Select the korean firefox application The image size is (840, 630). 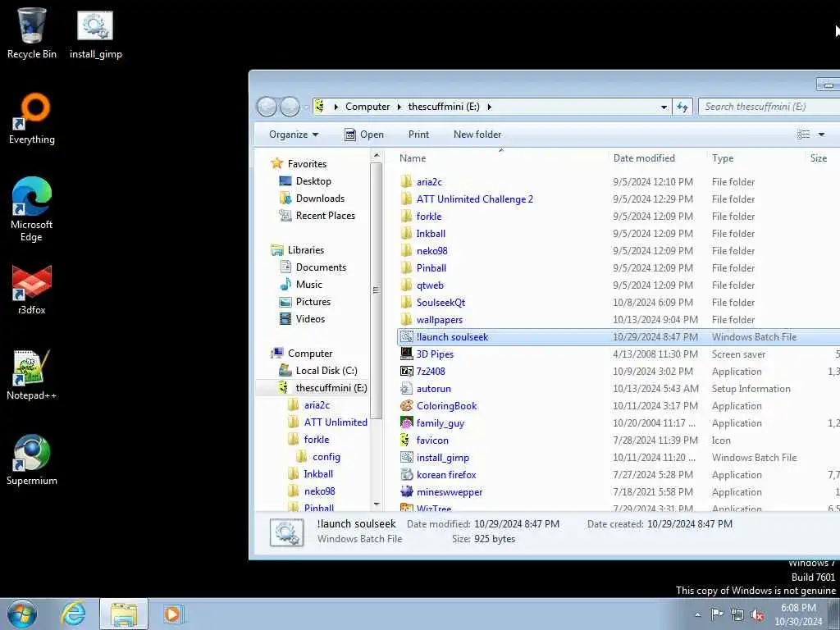446,475
